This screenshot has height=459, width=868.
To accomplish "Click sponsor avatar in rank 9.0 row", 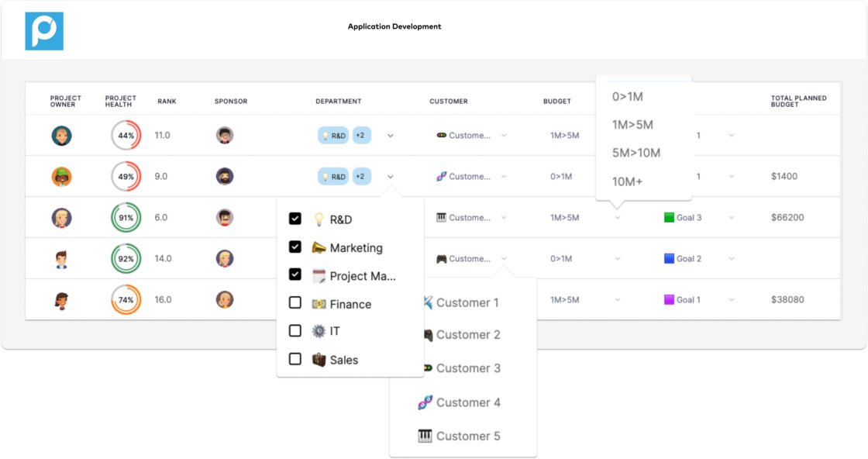I will (225, 176).
